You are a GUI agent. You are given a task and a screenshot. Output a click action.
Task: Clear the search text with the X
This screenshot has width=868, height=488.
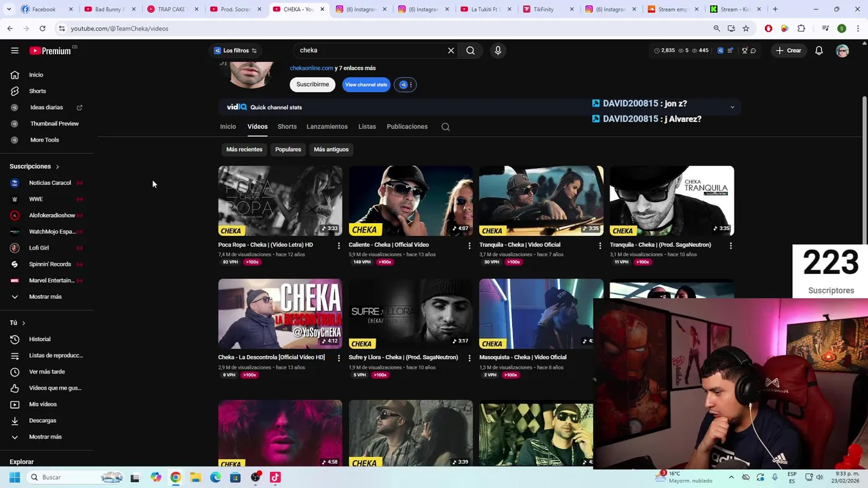click(451, 50)
